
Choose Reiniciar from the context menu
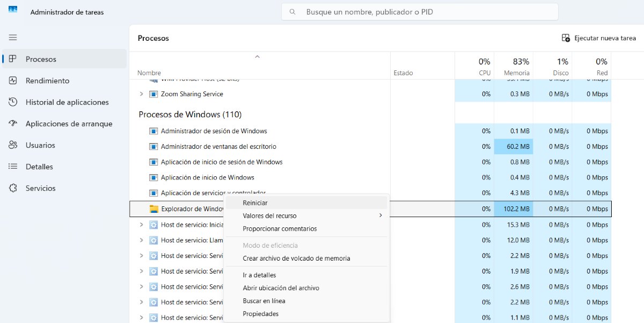(255, 203)
